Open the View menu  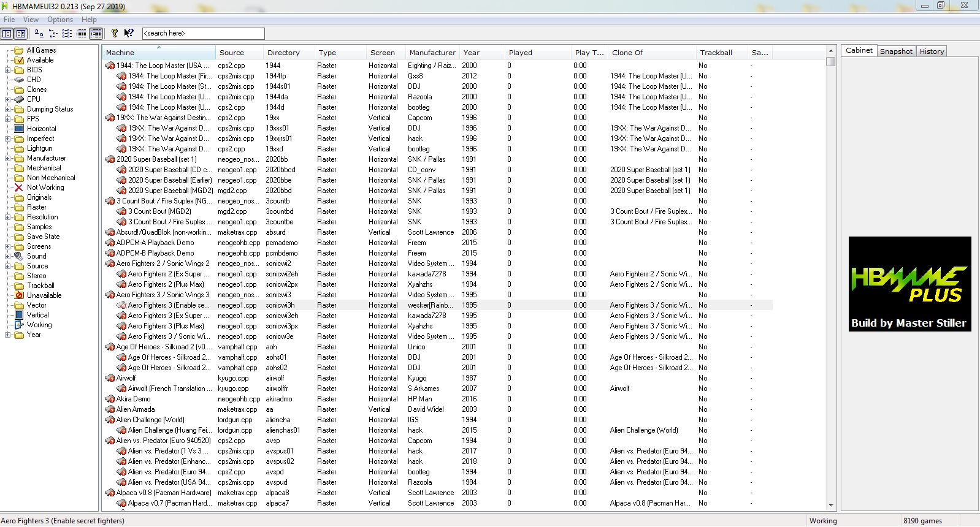(x=31, y=20)
